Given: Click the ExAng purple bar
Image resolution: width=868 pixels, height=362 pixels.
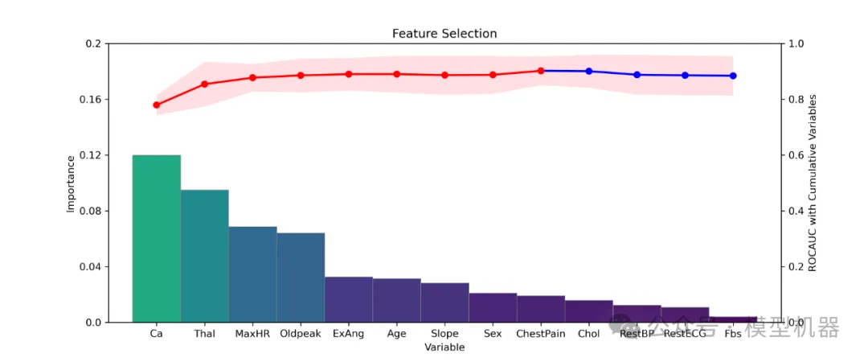Looking at the screenshot, I should [349, 299].
